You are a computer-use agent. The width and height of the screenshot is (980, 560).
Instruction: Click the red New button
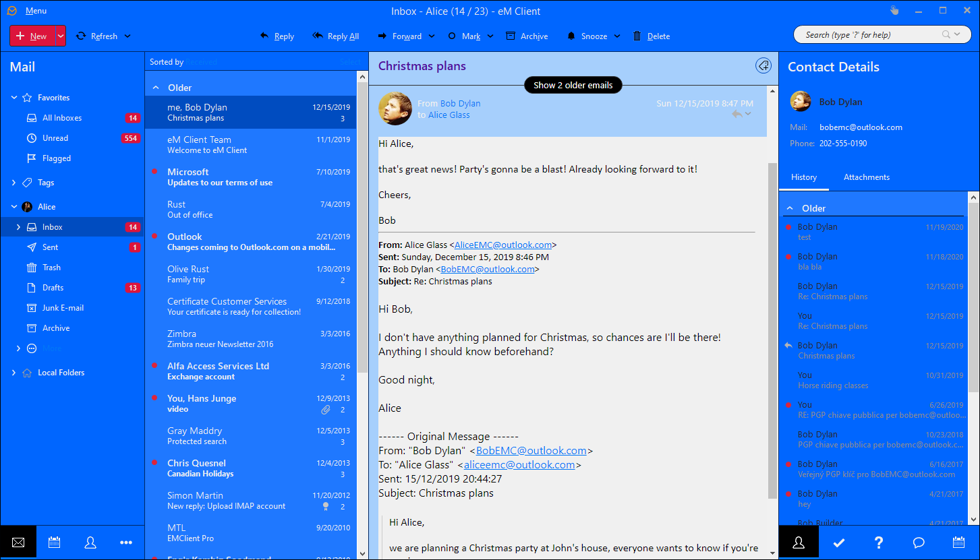32,36
